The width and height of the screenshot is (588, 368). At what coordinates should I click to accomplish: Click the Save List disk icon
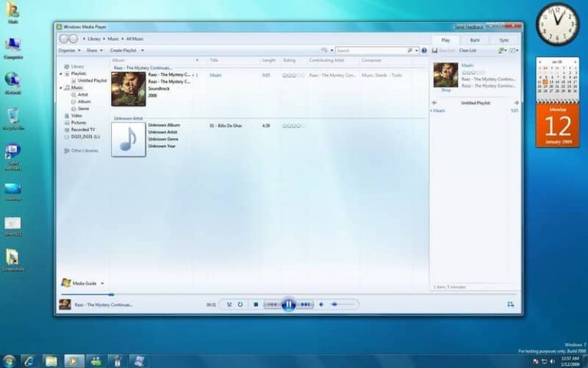coord(435,51)
